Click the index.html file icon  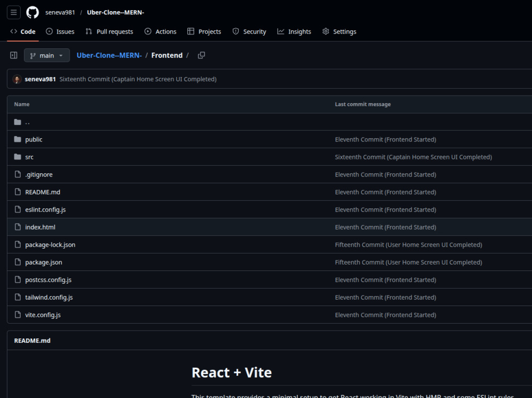[x=18, y=227]
